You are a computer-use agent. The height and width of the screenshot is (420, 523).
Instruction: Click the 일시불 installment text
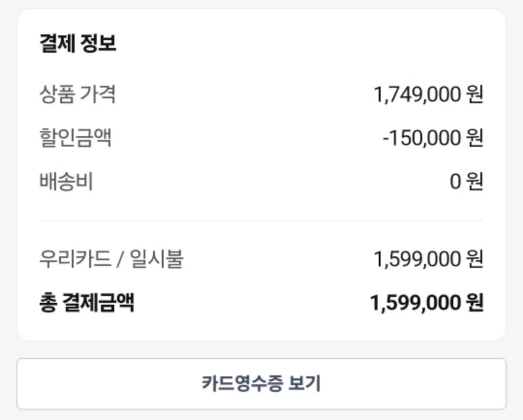[x=156, y=259]
